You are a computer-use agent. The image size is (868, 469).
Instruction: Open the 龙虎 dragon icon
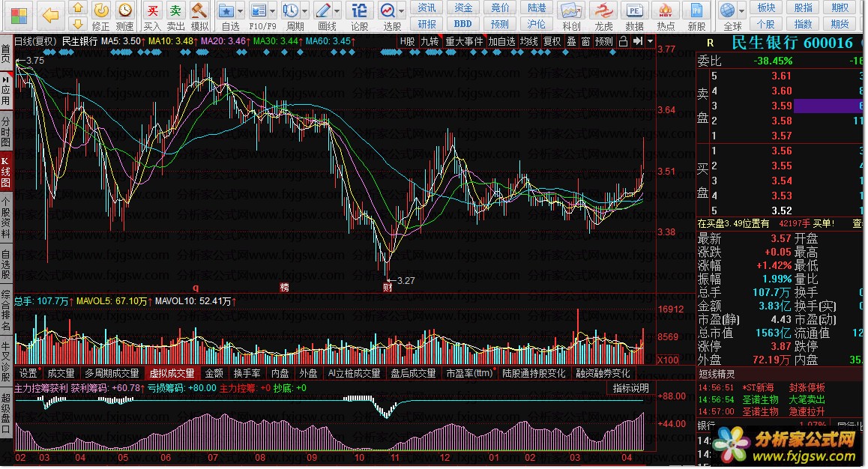603,10
